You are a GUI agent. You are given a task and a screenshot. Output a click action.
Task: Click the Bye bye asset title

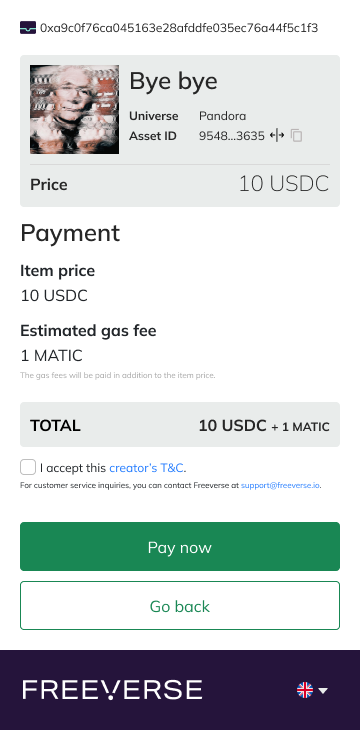(x=173, y=81)
